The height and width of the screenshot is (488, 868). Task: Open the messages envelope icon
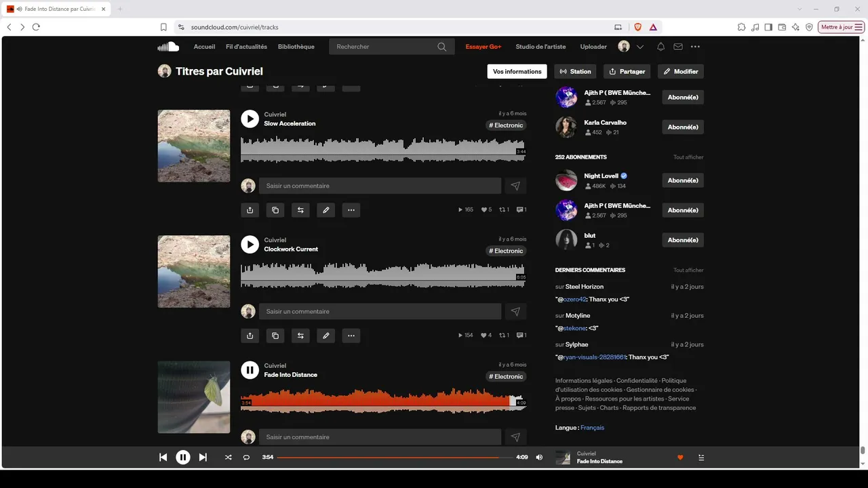[678, 47]
